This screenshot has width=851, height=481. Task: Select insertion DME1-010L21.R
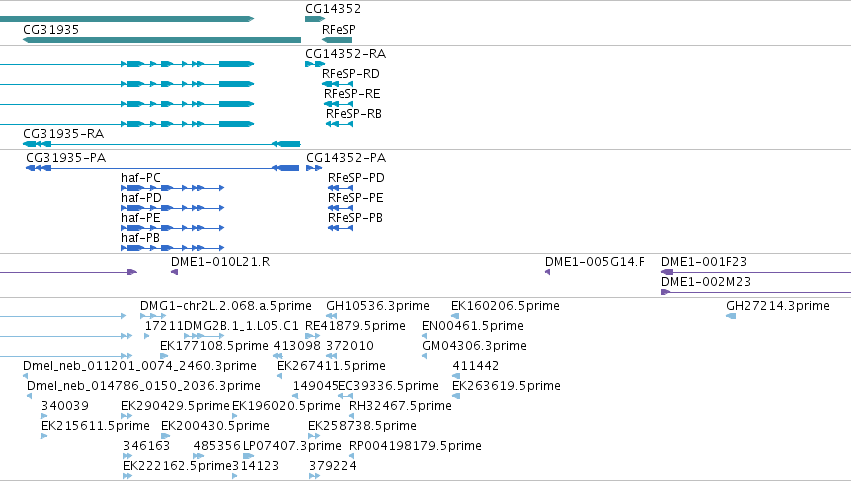[x=174, y=272]
